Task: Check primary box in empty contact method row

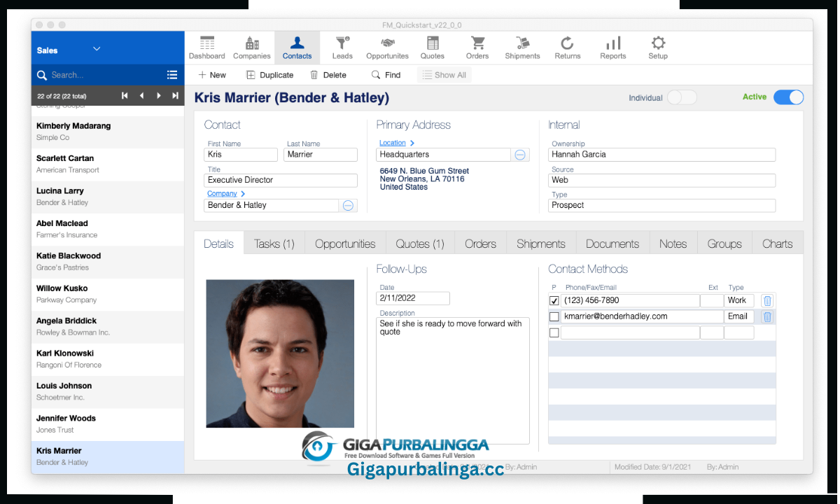Action: (x=554, y=333)
